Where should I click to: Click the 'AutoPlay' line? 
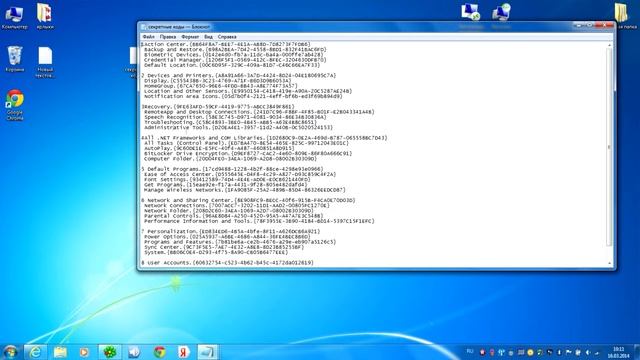pyautogui.click(x=219, y=148)
